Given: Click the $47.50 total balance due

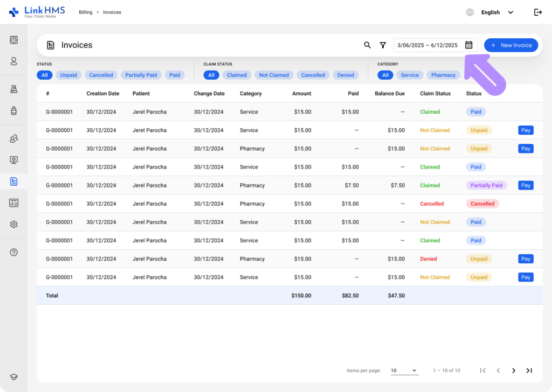Looking at the screenshot, I should (x=396, y=296).
